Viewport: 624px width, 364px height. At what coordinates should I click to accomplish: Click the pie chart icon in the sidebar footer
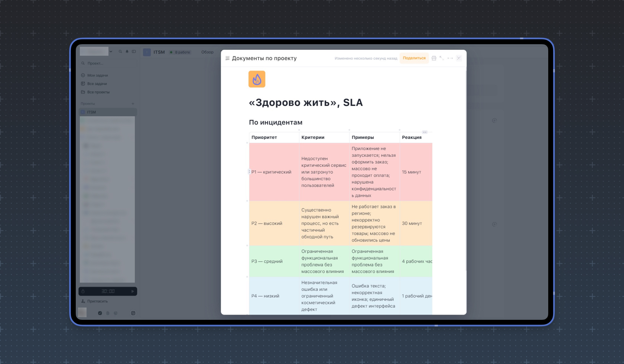[116, 313]
